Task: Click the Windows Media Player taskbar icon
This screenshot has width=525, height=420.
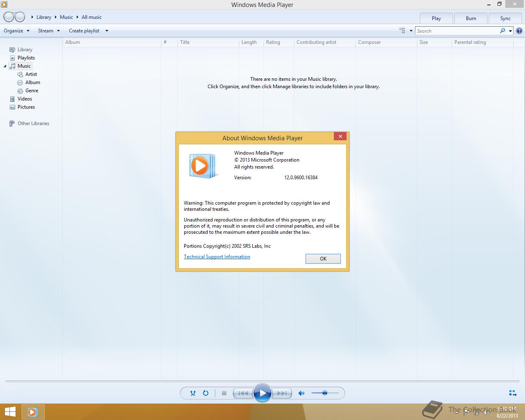Action: pyautogui.click(x=33, y=412)
